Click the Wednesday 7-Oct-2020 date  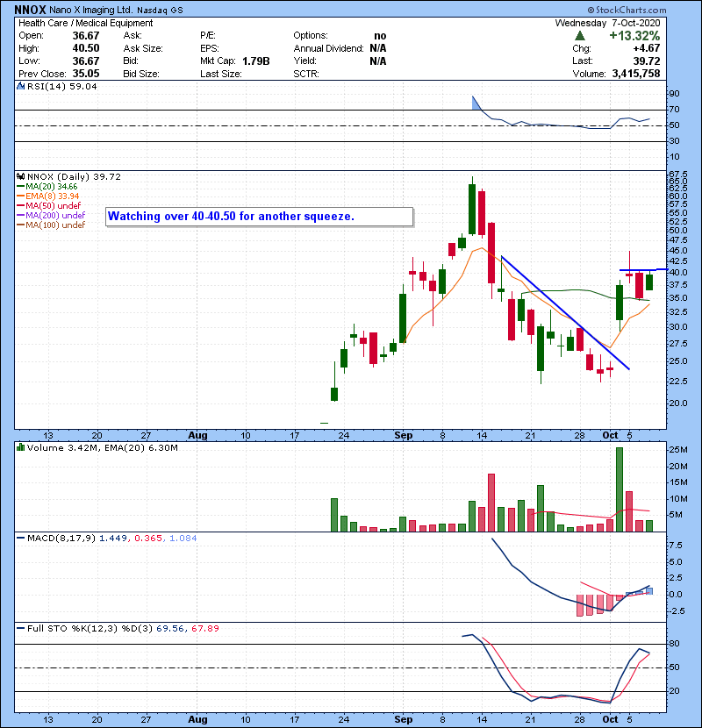click(608, 23)
